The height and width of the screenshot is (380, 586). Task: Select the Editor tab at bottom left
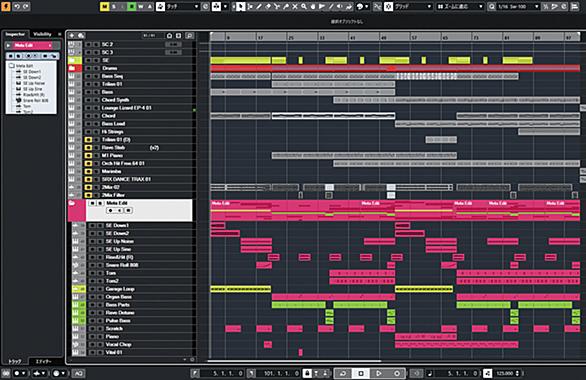(x=44, y=361)
